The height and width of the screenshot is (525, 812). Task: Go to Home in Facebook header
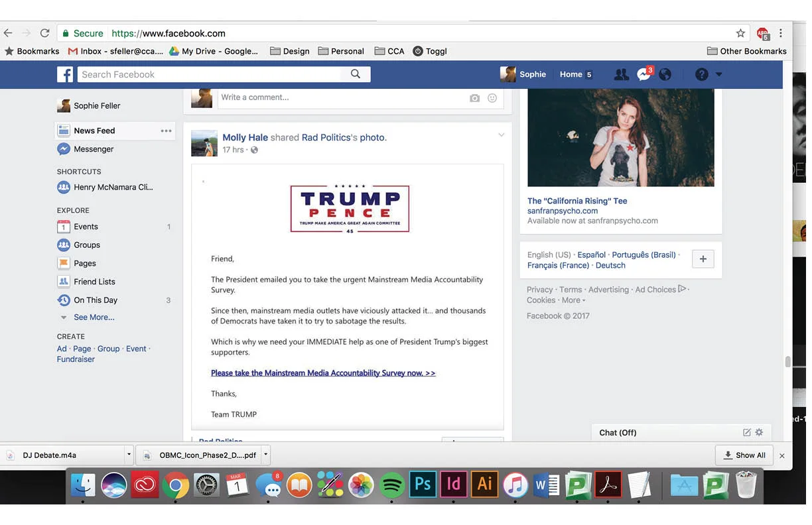click(571, 74)
